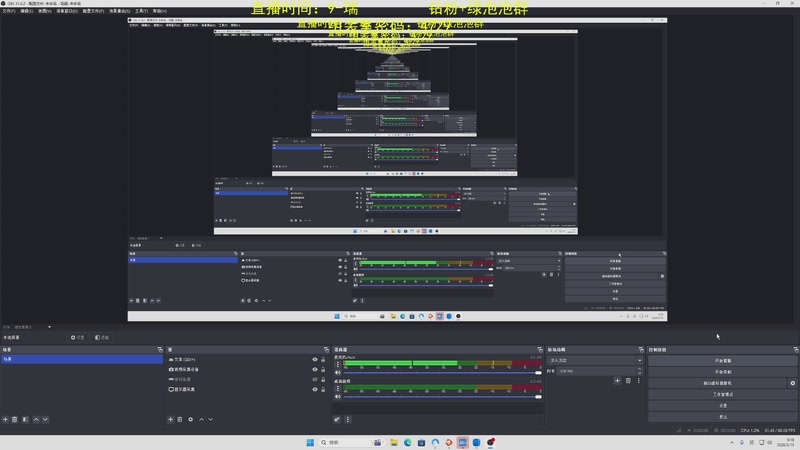Image resolution: width=800 pixels, height=450 pixels.
Task: Undock the Sources panel with float icon
Action: (326, 349)
